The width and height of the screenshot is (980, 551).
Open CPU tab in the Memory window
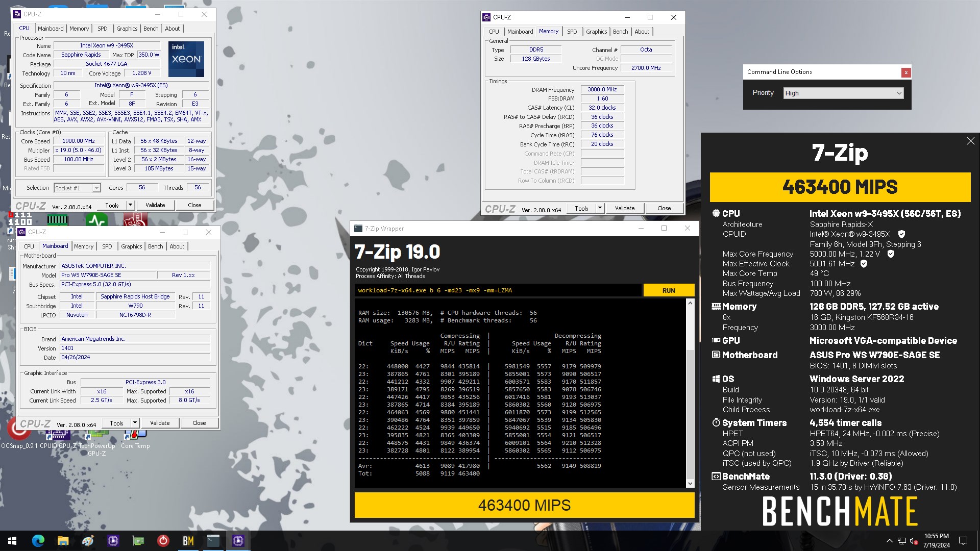click(x=494, y=32)
